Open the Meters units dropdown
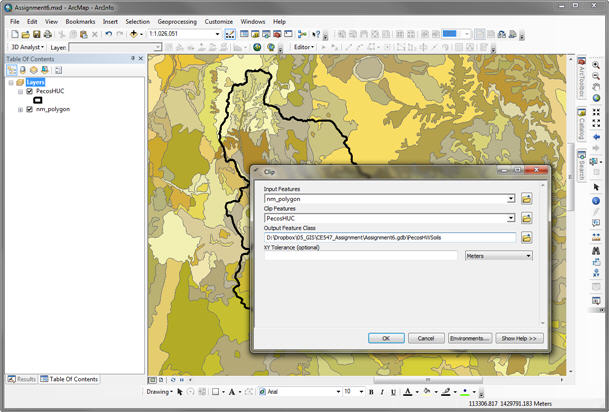 click(x=499, y=256)
